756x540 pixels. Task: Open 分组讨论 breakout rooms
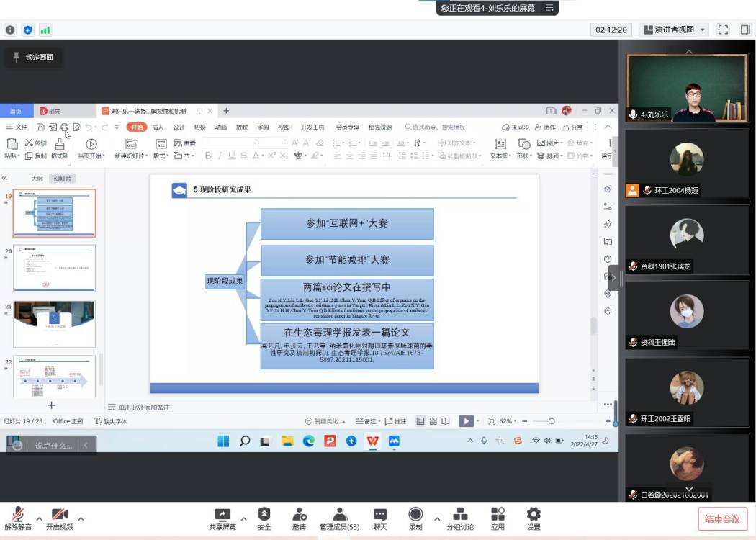[460, 518]
